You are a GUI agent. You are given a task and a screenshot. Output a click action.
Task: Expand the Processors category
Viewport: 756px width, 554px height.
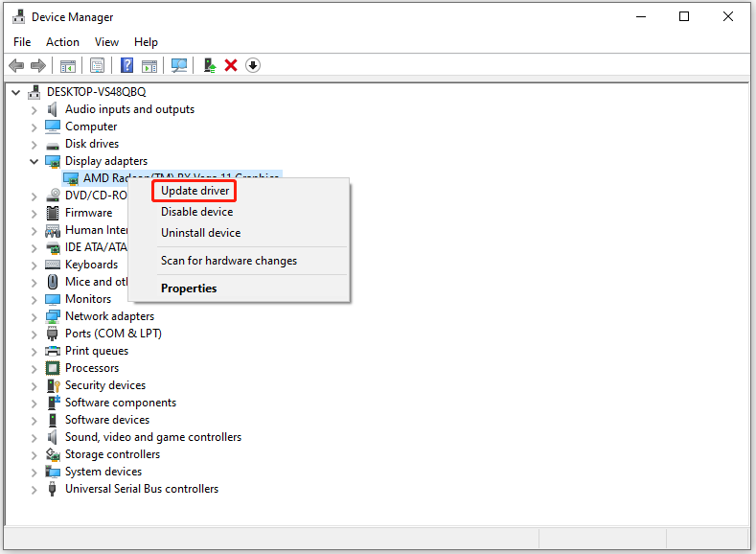click(x=34, y=369)
